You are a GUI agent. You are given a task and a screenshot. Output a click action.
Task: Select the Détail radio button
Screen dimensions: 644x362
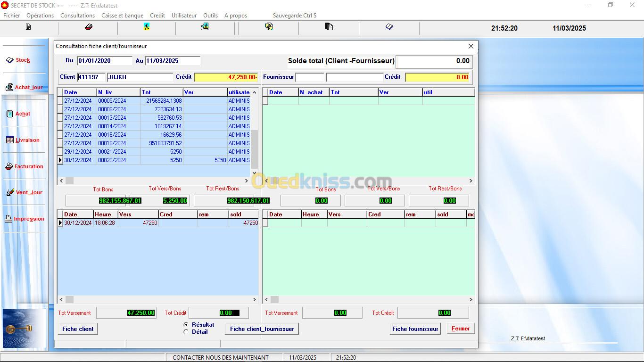(x=186, y=332)
